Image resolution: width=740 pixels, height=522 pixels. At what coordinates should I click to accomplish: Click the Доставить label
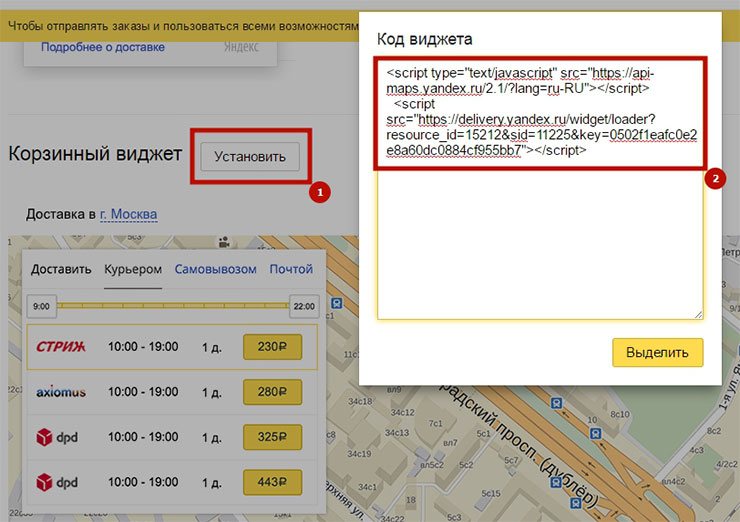pos(61,269)
